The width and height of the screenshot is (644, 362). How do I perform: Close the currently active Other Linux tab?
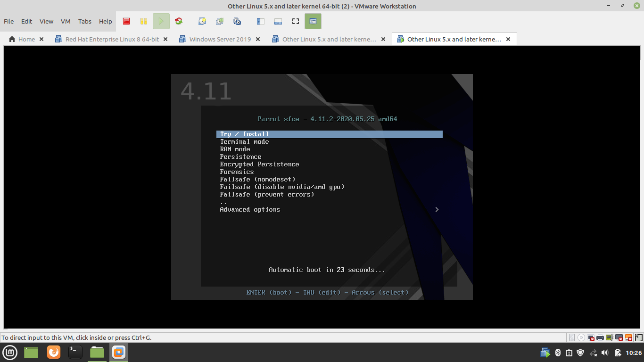click(508, 39)
